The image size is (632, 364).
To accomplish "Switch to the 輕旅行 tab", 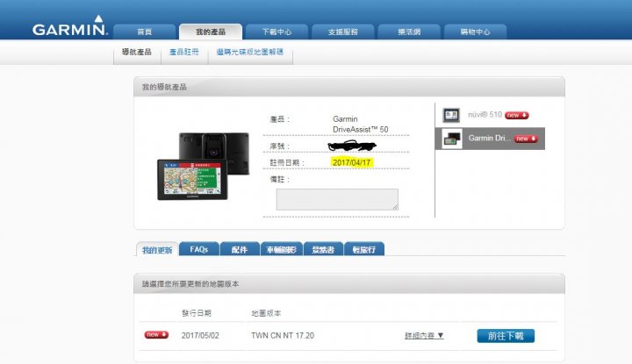I will tap(364, 249).
